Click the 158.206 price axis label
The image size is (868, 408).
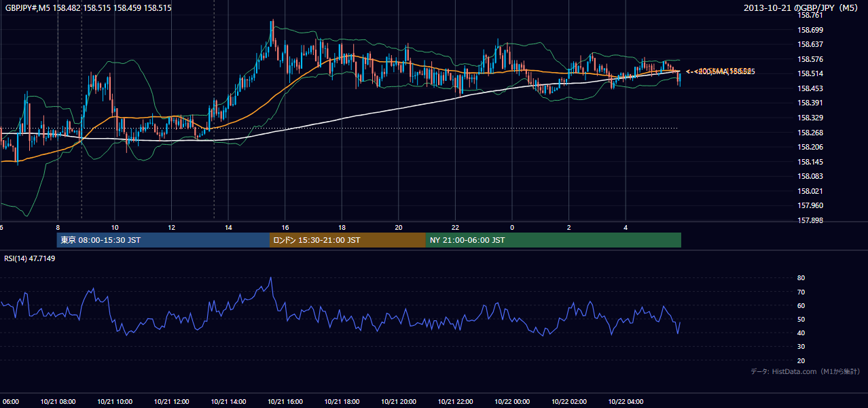pyautogui.click(x=810, y=147)
